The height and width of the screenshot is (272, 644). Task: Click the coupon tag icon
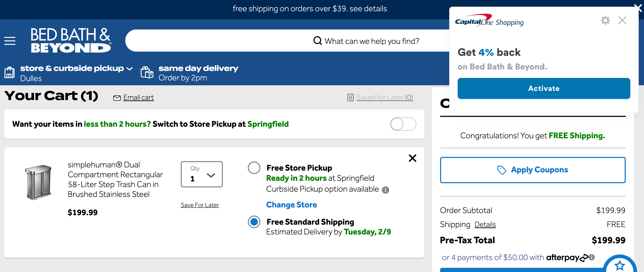[x=502, y=170]
